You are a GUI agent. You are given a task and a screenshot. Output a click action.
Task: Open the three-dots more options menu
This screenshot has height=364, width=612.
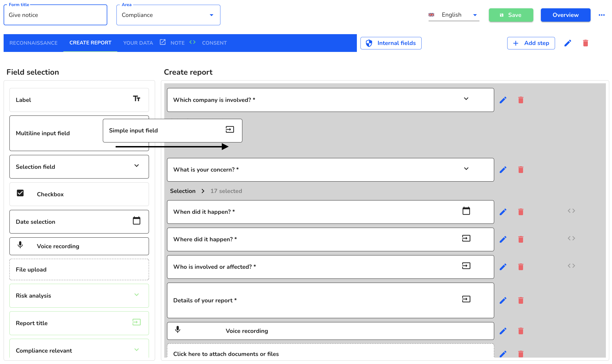tap(601, 15)
